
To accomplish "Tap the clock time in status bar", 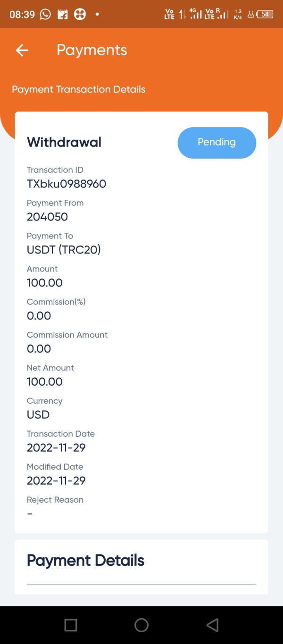I will coord(22,14).
